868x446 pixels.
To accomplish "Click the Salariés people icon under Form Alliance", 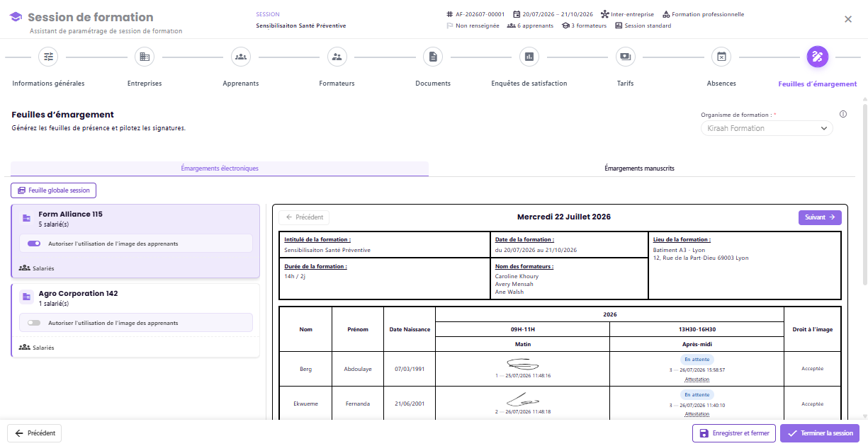I will [x=25, y=268].
